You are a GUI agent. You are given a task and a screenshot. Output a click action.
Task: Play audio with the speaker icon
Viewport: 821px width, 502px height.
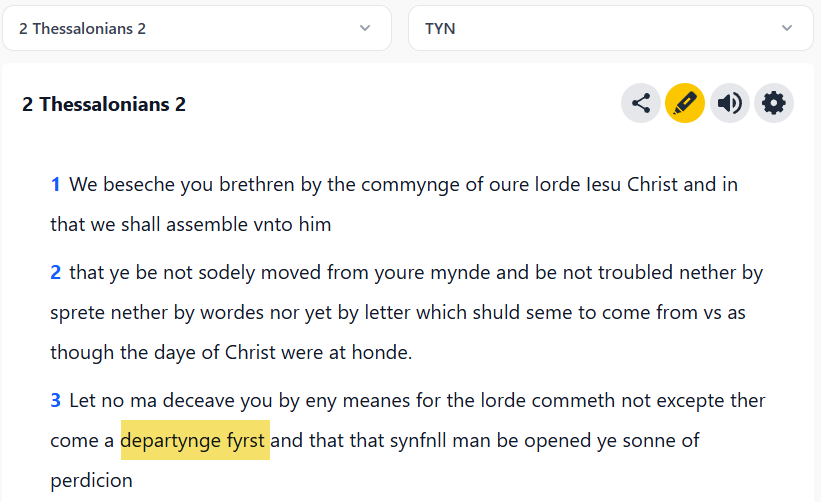coord(730,103)
